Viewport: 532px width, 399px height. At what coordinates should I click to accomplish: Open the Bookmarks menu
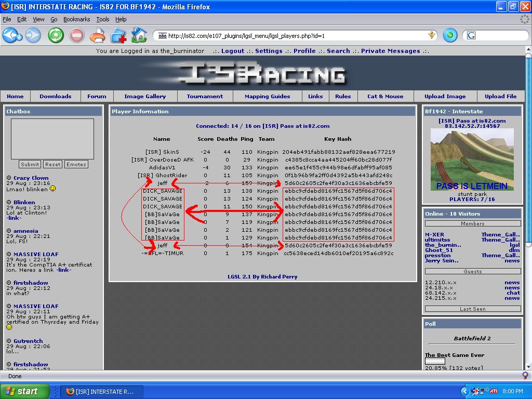(x=77, y=19)
